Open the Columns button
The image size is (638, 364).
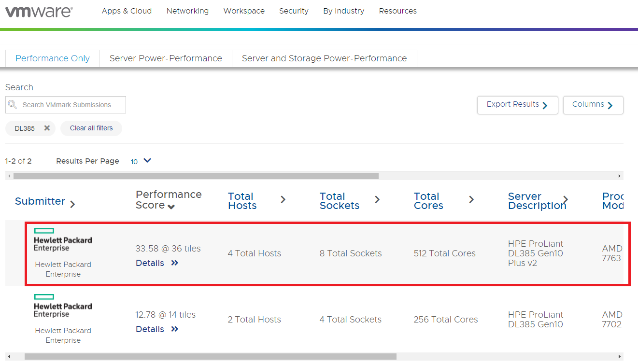[593, 105]
